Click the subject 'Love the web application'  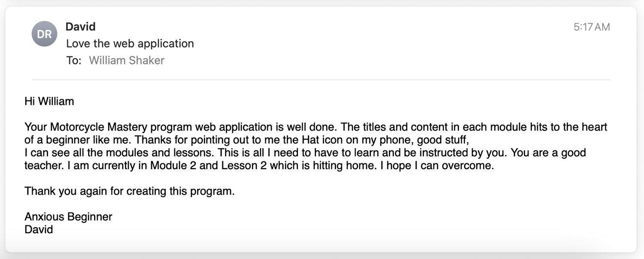point(130,43)
